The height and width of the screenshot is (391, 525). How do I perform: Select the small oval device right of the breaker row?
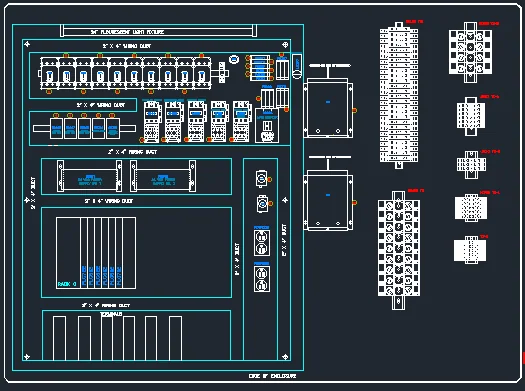click(x=234, y=60)
